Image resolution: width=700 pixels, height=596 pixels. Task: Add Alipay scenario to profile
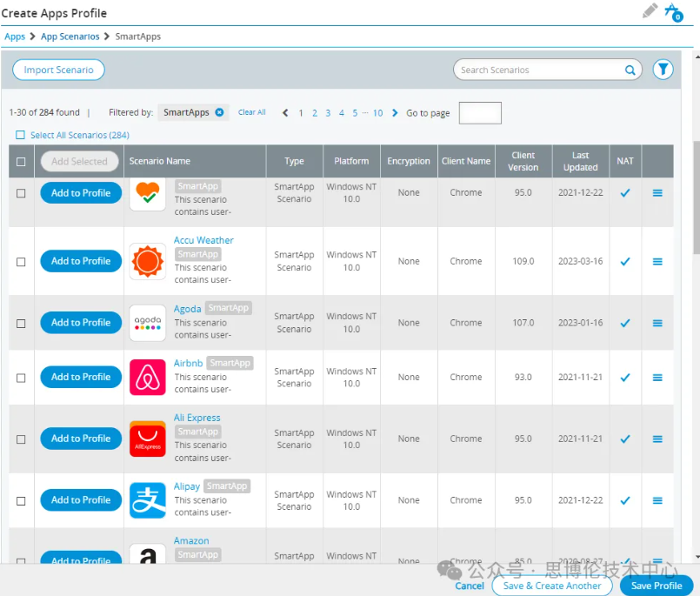pos(81,500)
